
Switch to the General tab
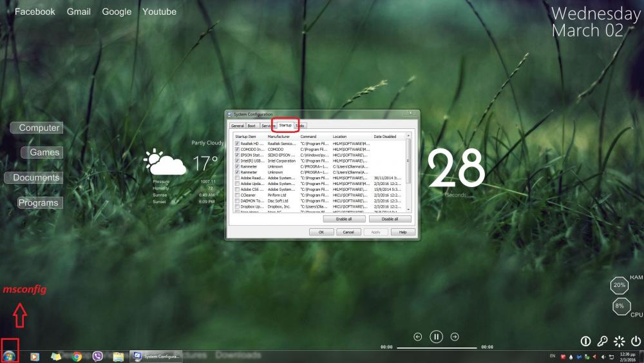pos(238,126)
